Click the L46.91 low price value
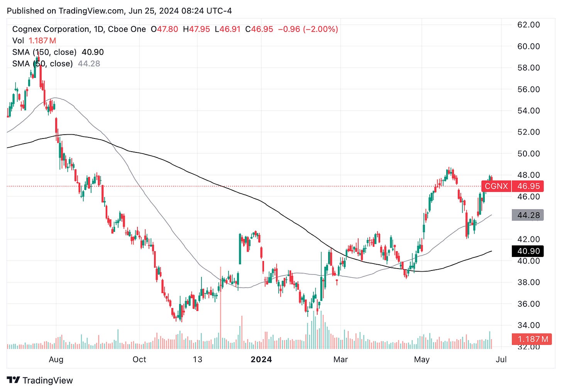 point(228,29)
